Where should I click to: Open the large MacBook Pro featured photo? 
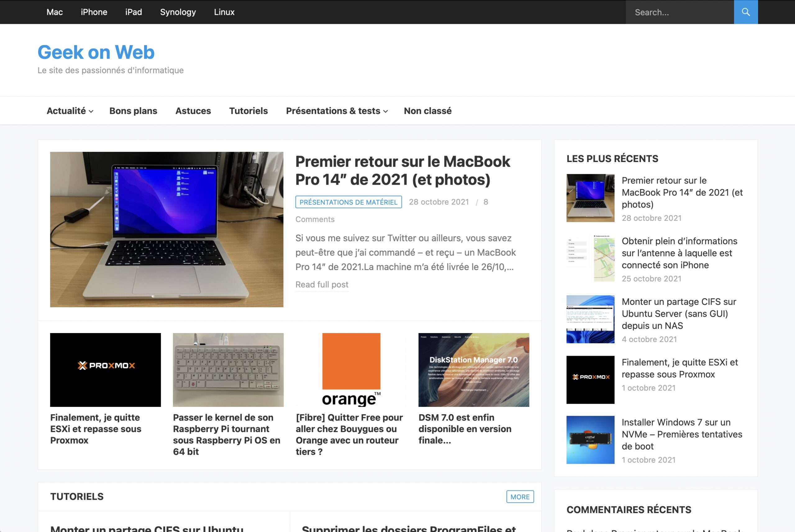click(167, 229)
